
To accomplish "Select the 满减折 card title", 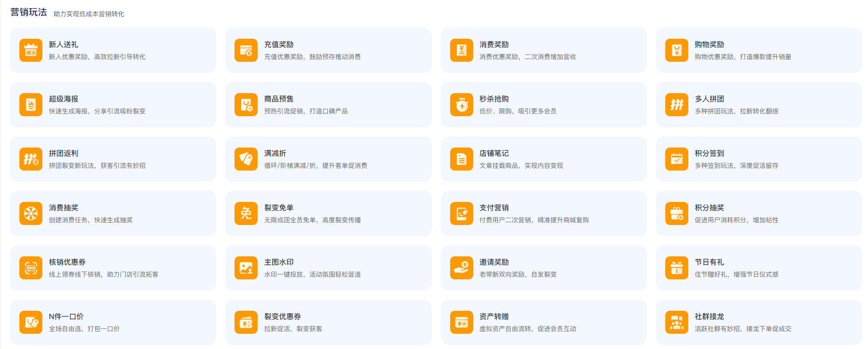I will coord(275,154).
